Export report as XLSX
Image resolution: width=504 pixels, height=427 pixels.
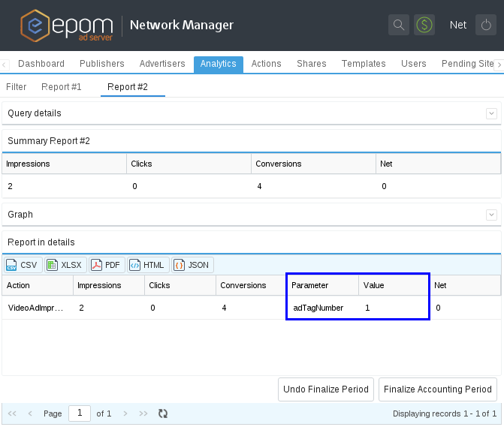click(x=65, y=265)
